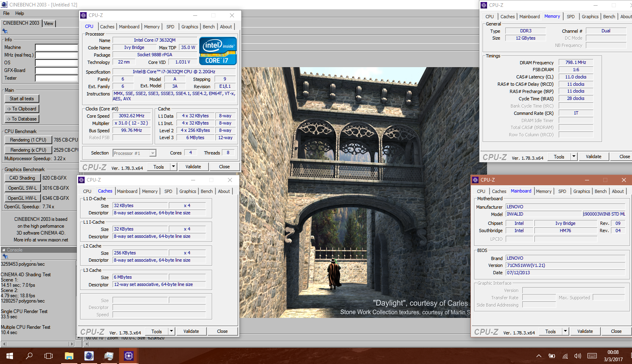Switch to CPU-Z app in taskbar
Viewport: 632px width, 364px height.
(x=128, y=356)
